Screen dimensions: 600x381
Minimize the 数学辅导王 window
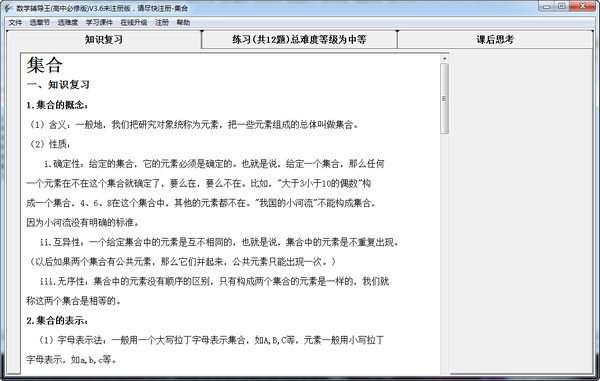coord(547,7)
